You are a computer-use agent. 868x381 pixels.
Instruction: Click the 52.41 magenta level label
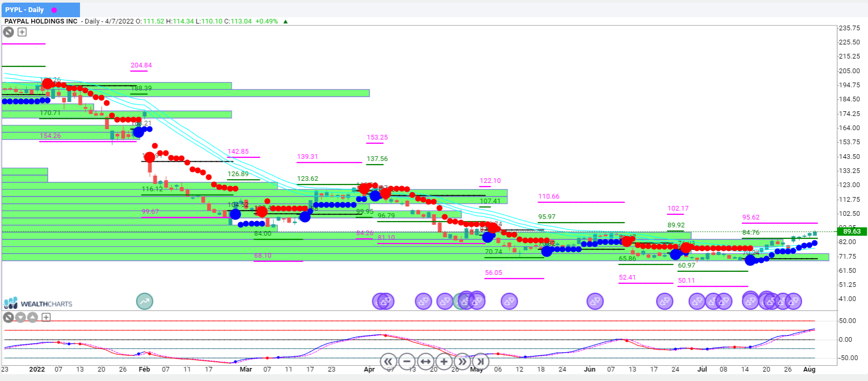[627, 278]
